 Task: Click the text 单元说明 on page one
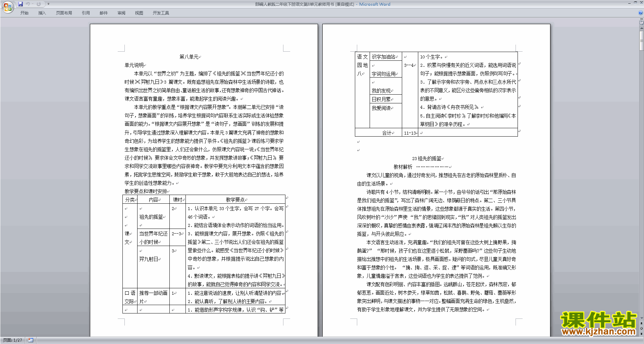(134, 65)
